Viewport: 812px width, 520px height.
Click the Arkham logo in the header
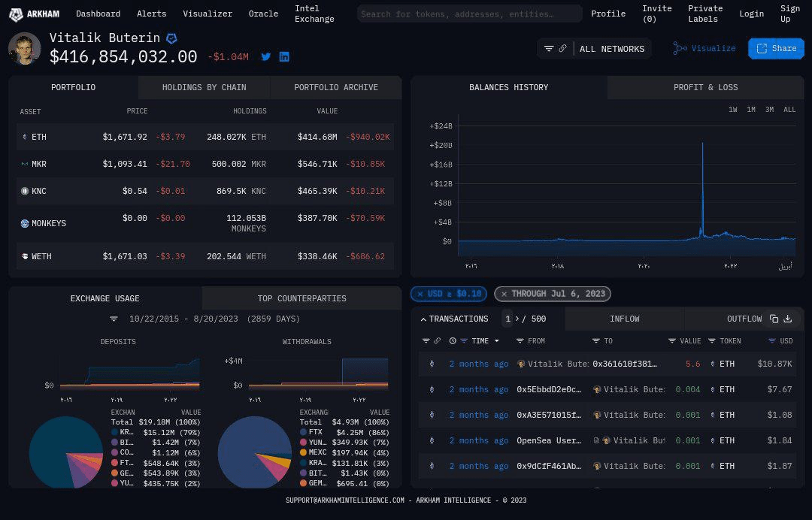[34, 14]
